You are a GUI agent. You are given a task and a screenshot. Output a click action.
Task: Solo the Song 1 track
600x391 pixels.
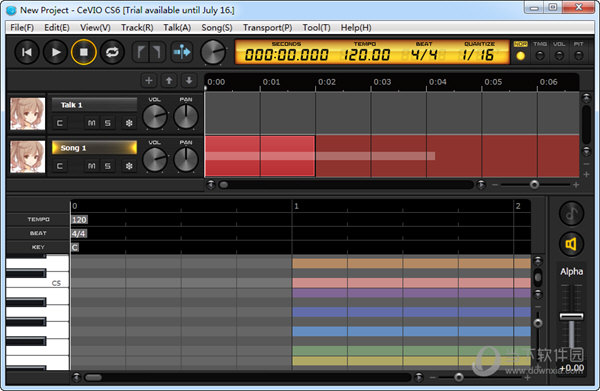108,166
